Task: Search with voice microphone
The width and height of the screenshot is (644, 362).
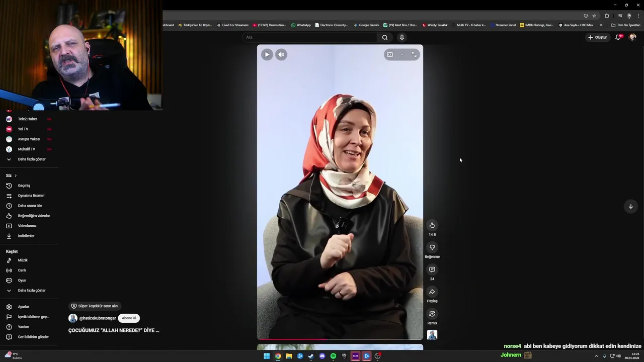Action: [401, 37]
